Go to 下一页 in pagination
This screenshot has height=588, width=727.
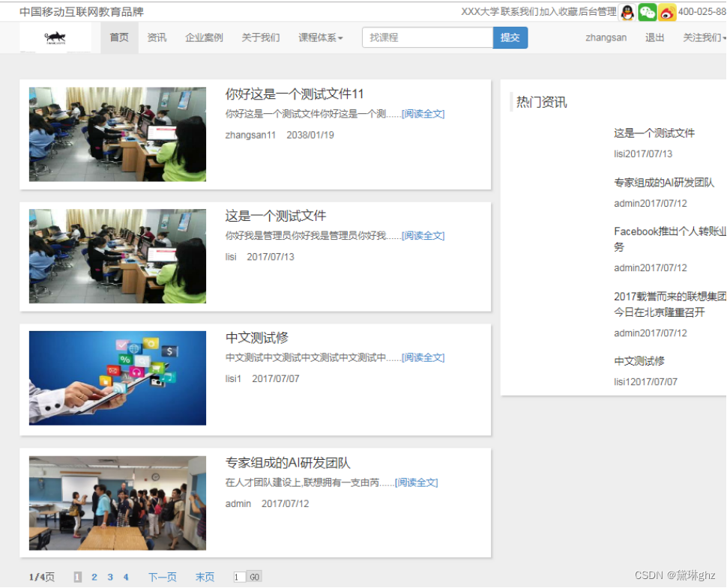pyautogui.click(x=162, y=577)
